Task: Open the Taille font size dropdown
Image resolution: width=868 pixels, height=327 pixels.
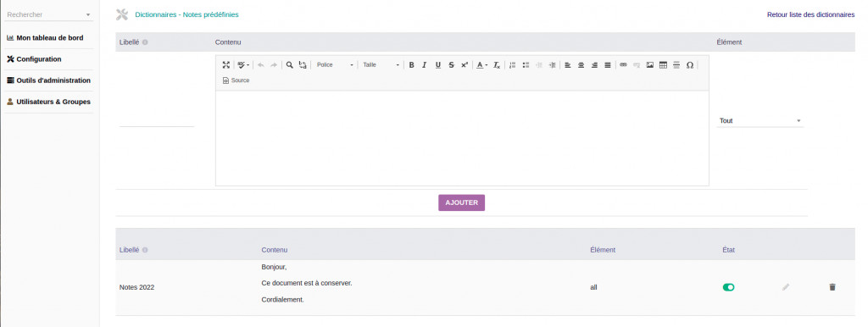Action: click(x=381, y=64)
